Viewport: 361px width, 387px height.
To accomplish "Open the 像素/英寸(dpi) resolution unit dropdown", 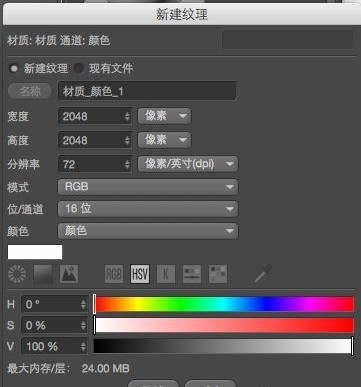I will pos(188,164).
